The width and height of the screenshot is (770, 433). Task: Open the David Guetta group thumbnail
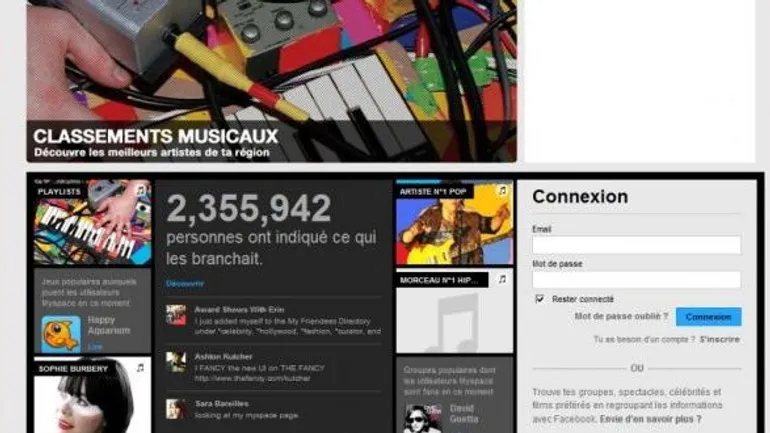(x=422, y=418)
